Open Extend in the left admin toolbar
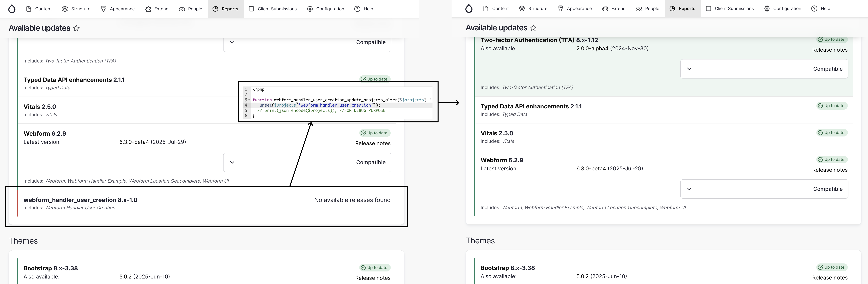 157,9
